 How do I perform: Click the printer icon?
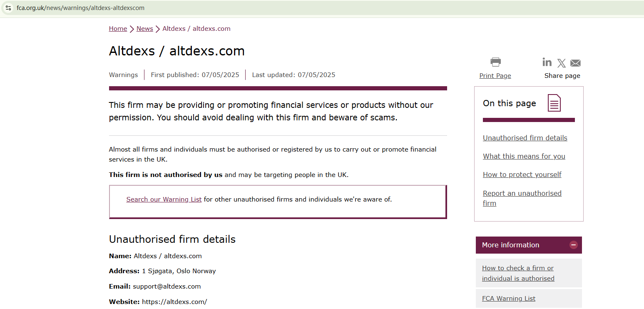tap(495, 62)
